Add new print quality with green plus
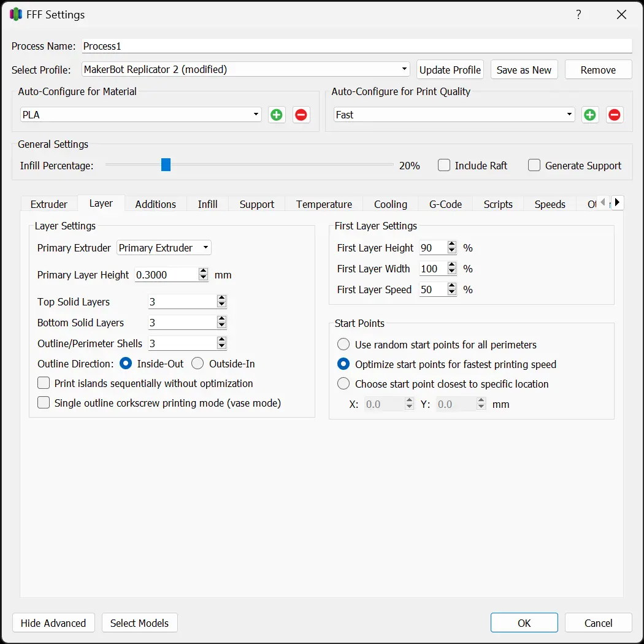Screen dimensions: 644x644 pos(590,115)
